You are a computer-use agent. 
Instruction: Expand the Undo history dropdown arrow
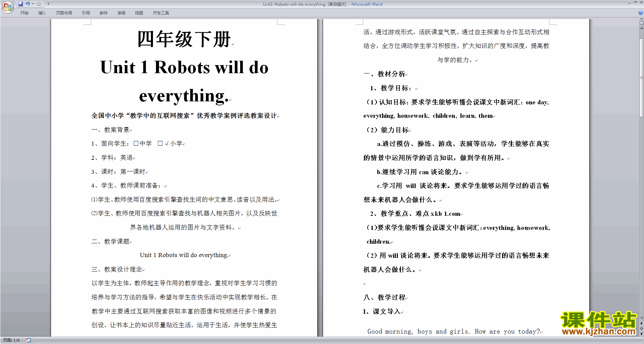33,4
